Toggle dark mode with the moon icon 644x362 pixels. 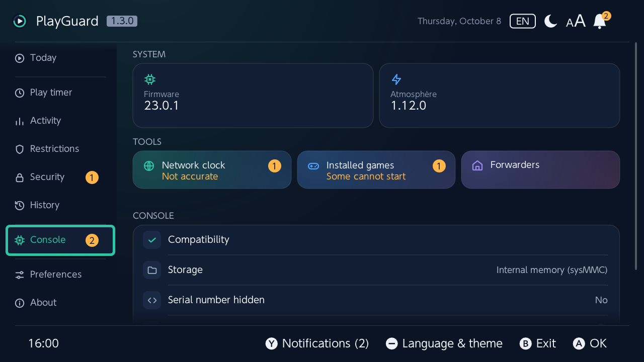551,21
